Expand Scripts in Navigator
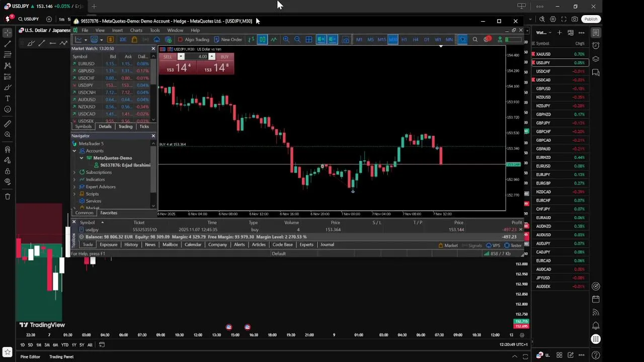The height and width of the screenshot is (362, 644). pos(74,194)
